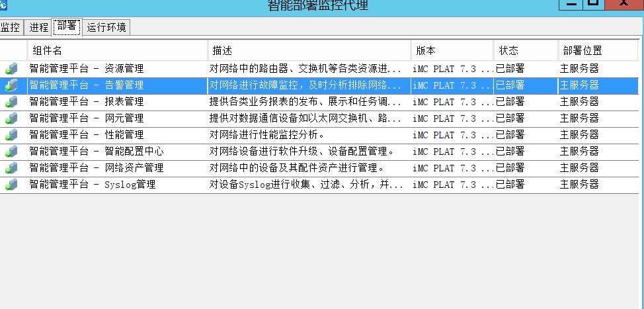The height and width of the screenshot is (309, 644).
Task: Click the icon beside 智能配置中心 row
Action: point(11,152)
